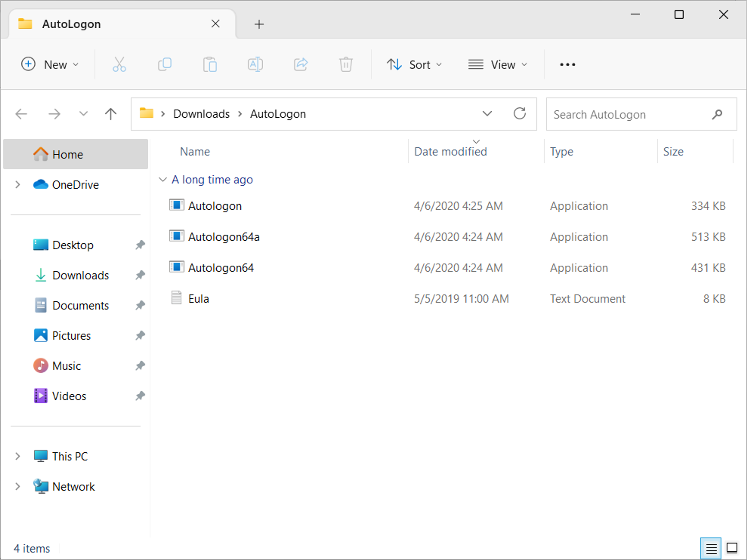Open the View dropdown menu
The width and height of the screenshot is (747, 560).
click(497, 64)
